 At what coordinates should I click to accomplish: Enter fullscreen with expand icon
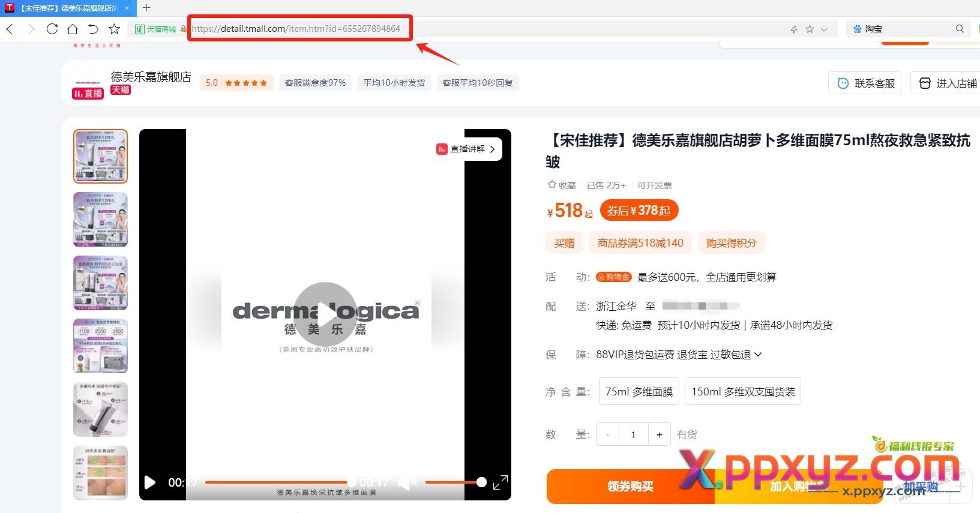point(501,482)
